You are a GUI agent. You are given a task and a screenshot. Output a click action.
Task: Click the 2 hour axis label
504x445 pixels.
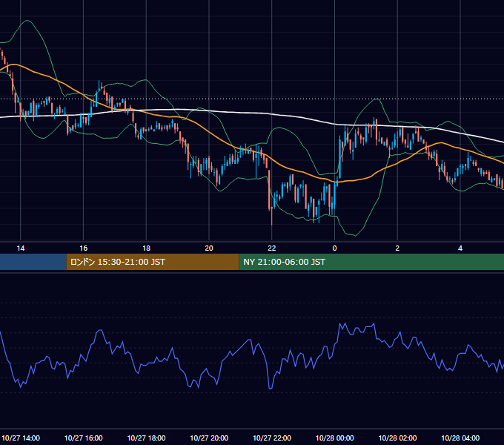[x=397, y=248]
